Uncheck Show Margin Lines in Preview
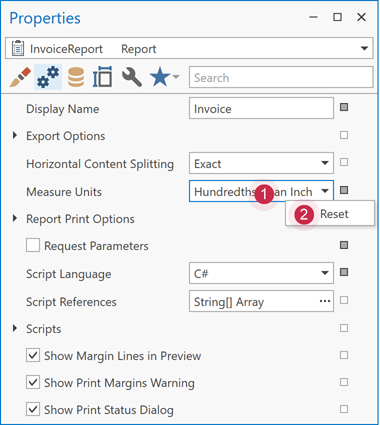The height and width of the screenshot is (425, 380). point(33,355)
